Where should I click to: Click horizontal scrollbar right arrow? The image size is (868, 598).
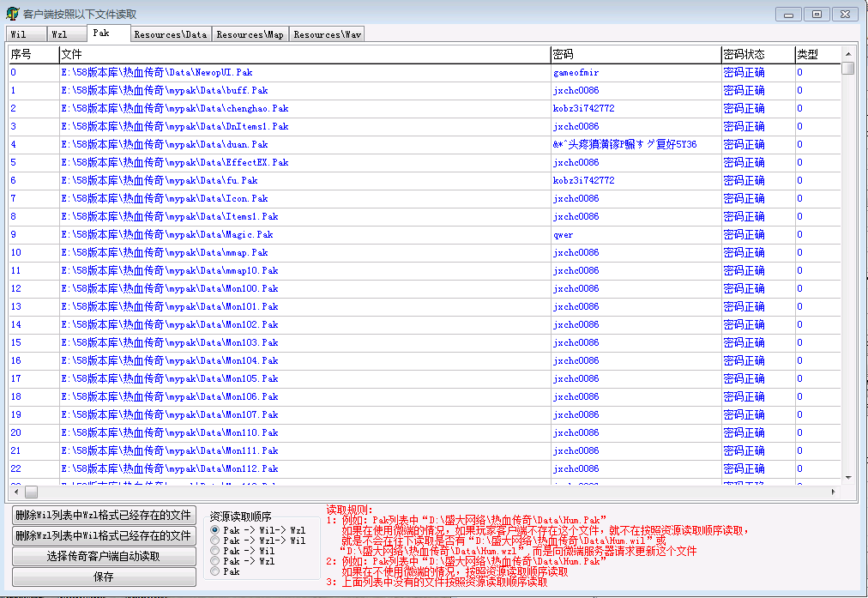coord(834,492)
